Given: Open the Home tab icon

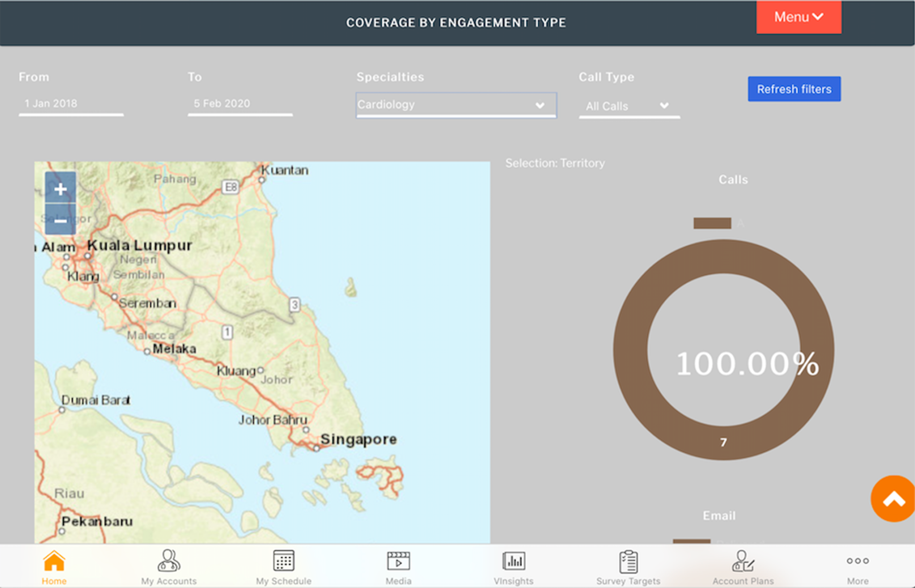Looking at the screenshot, I should click(x=54, y=564).
